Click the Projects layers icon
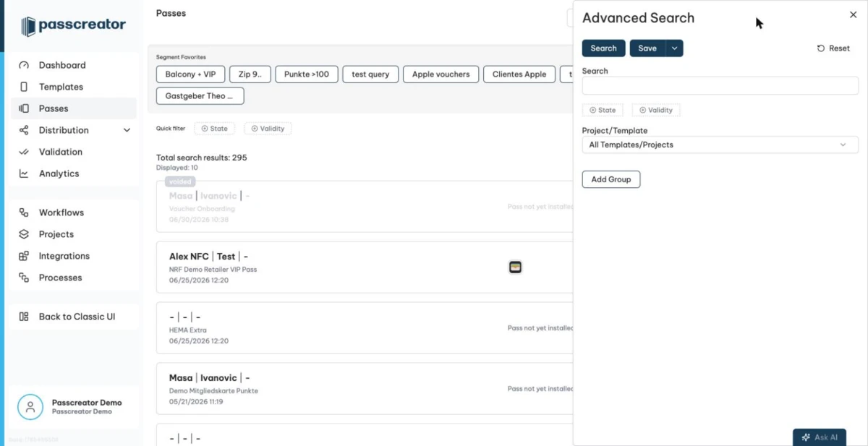The width and height of the screenshot is (868, 446). click(24, 234)
